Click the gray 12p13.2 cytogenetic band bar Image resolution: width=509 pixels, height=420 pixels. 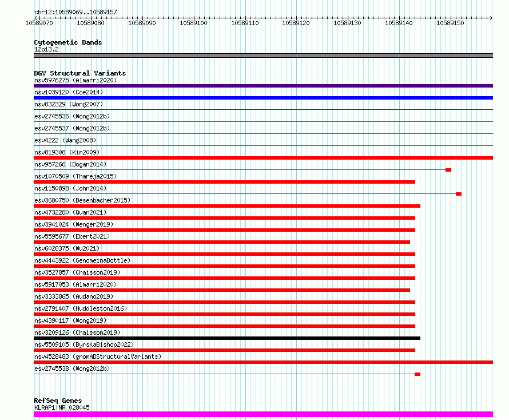(x=263, y=56)
